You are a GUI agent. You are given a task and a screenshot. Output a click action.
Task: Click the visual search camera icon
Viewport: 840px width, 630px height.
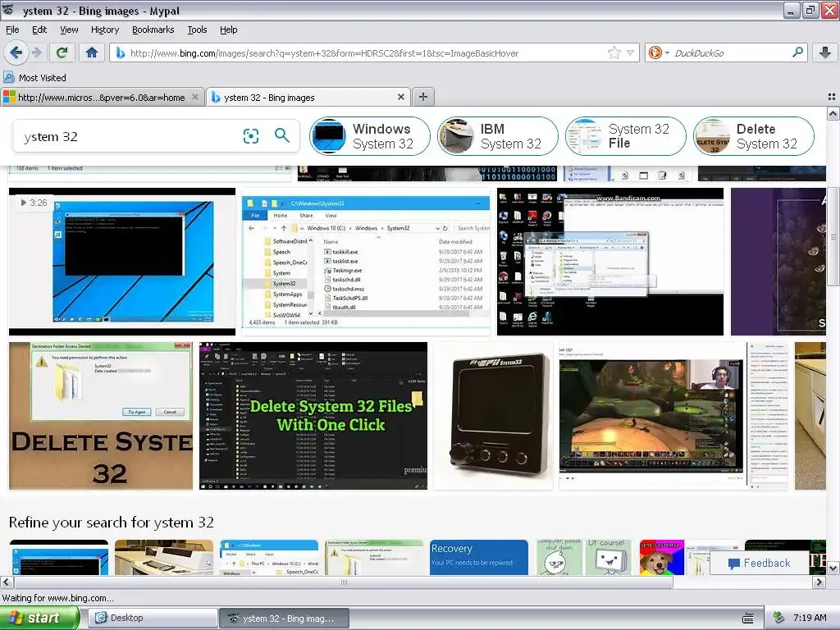click(251, 136)
